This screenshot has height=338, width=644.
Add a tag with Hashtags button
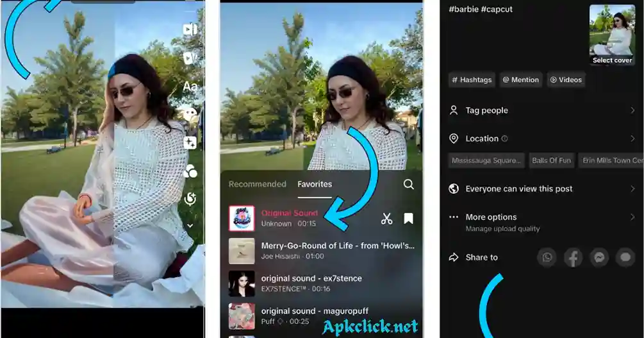[472, 80]
